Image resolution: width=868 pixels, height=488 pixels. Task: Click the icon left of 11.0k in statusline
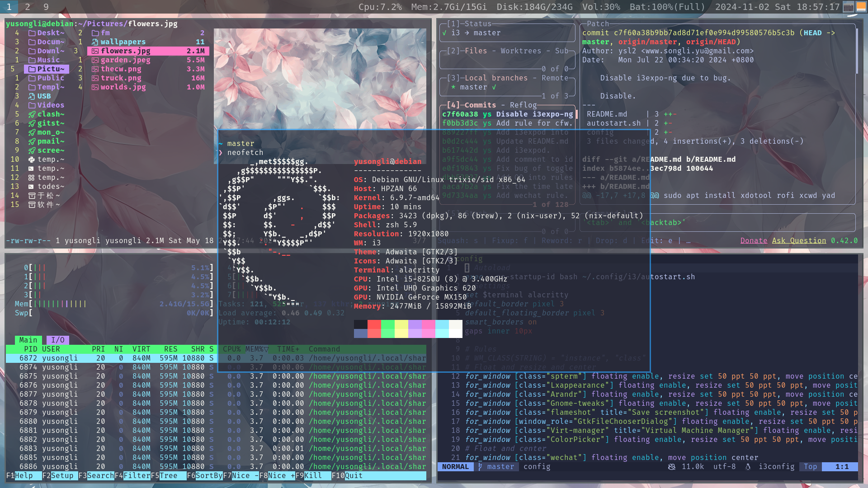point(672,467)
